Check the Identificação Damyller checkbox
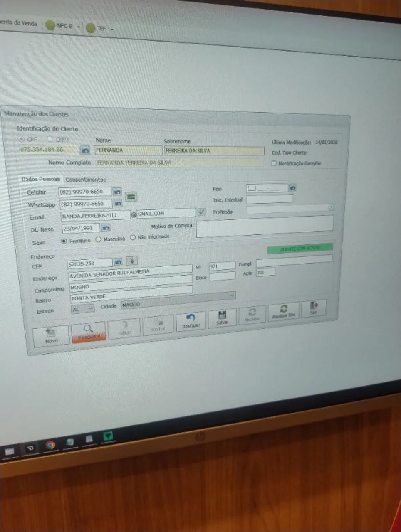Screen dimensions: 401x532 point(274,163)
